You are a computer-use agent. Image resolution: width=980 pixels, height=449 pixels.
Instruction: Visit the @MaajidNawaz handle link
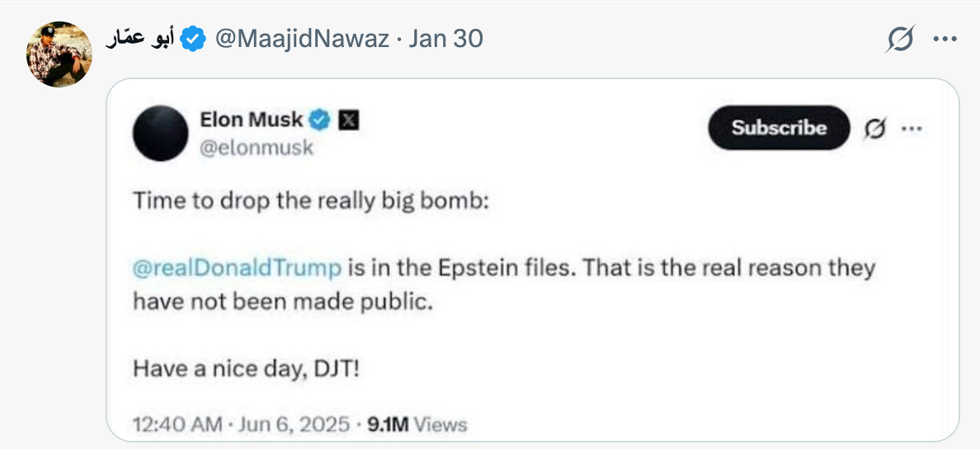click(x=303, y=40)
